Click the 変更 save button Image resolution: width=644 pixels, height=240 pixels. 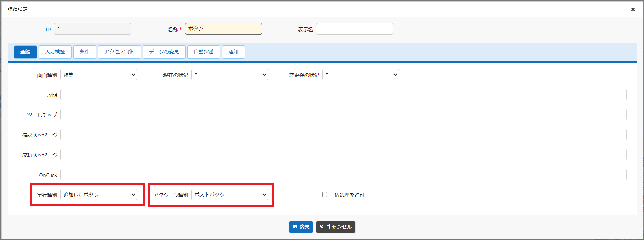pos(301,227)
